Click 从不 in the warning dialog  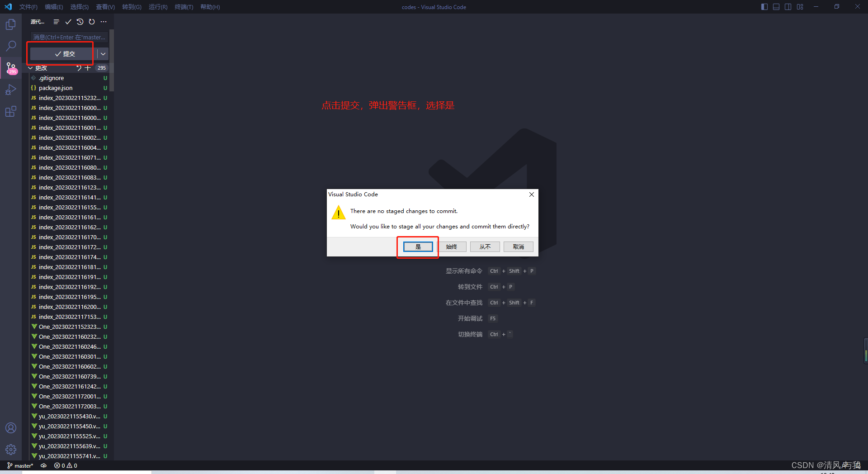pos(485,246)
